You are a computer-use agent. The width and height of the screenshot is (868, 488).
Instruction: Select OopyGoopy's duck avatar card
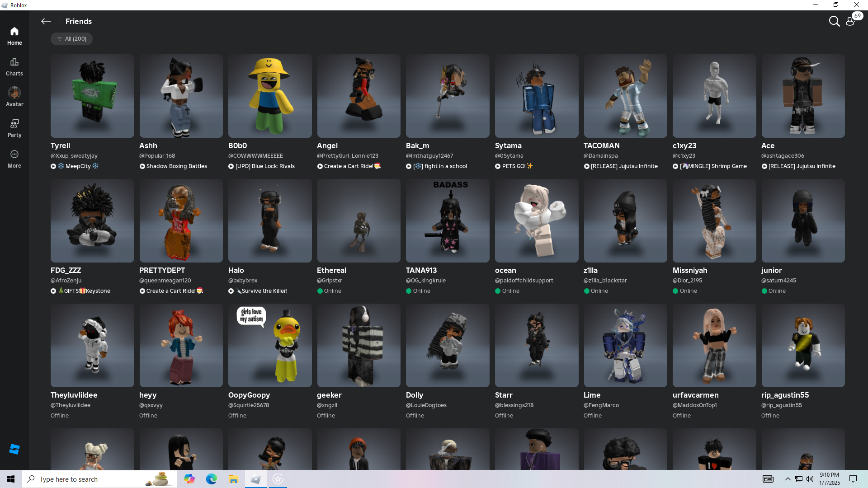(x=270, y=345)
